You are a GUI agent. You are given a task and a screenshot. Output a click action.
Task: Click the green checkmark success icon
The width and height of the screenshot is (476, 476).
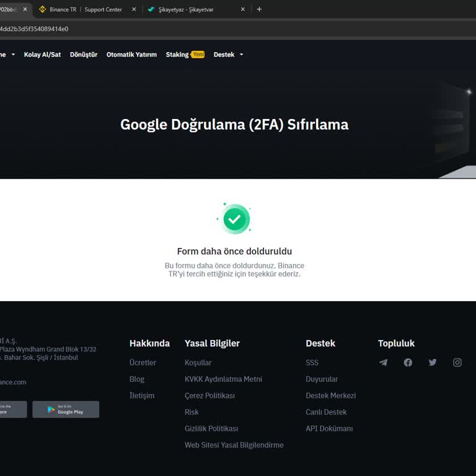pos(236,219)
